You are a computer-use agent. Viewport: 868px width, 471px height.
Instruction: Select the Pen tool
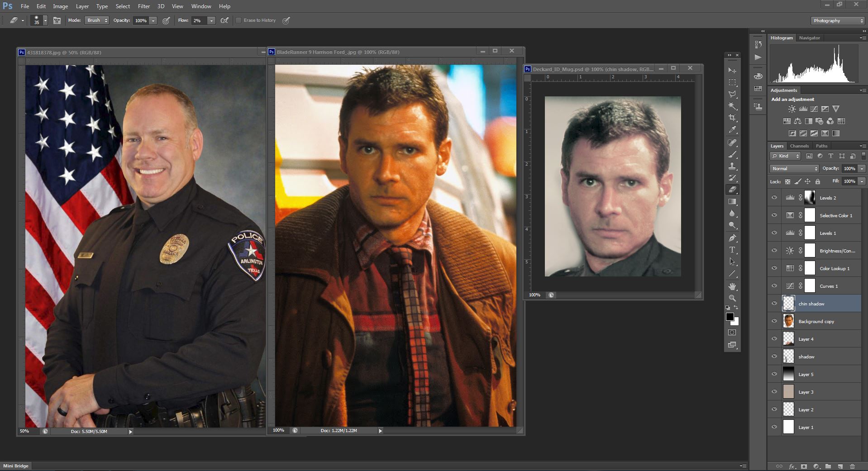tap(732, 238)
